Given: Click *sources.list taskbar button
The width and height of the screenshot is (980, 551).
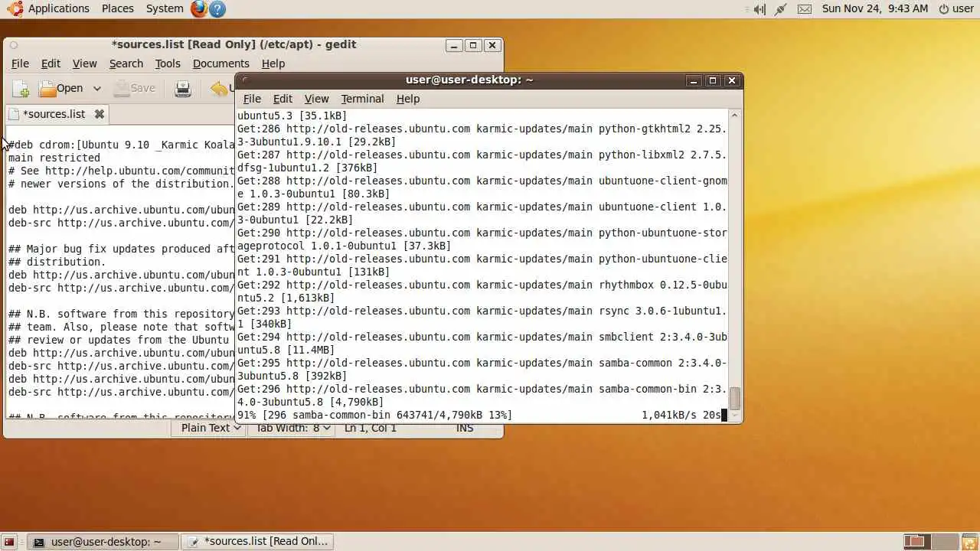Looking at the screenshot, I should [258, 542].
